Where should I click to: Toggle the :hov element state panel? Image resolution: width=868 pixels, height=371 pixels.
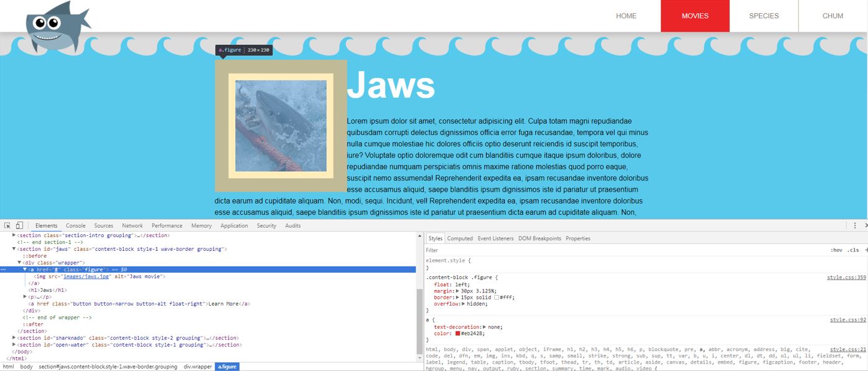point(836,250)
